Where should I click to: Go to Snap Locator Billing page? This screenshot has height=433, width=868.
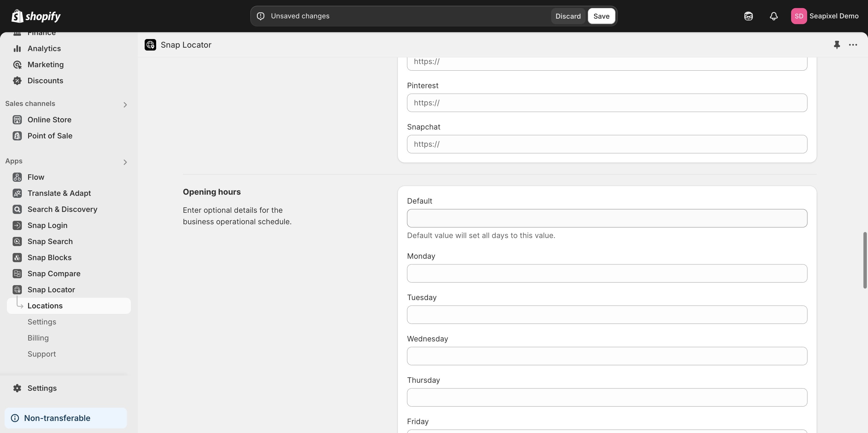click(x=38, y=338)
